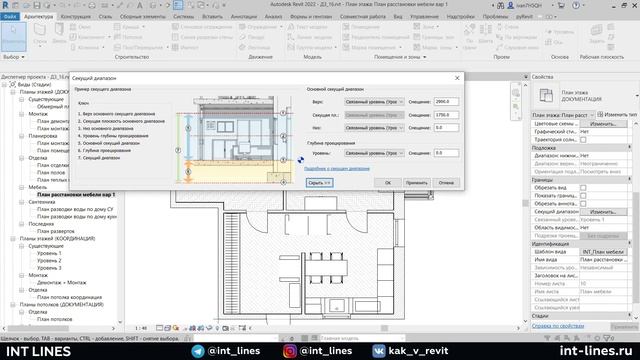Open the Низ level dropdown
640x360 pixels.
[374, 128]
